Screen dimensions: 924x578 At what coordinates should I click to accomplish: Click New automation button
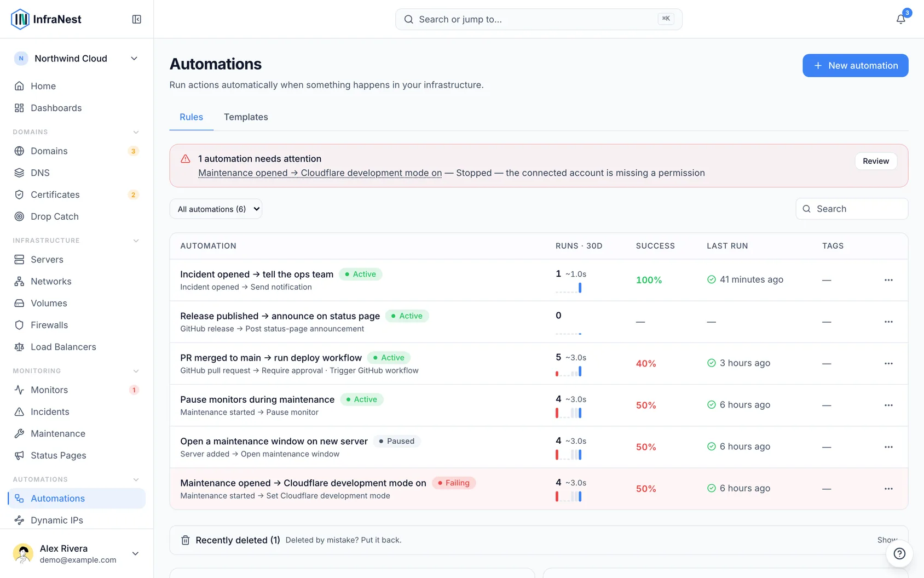(x=855, y=65)
